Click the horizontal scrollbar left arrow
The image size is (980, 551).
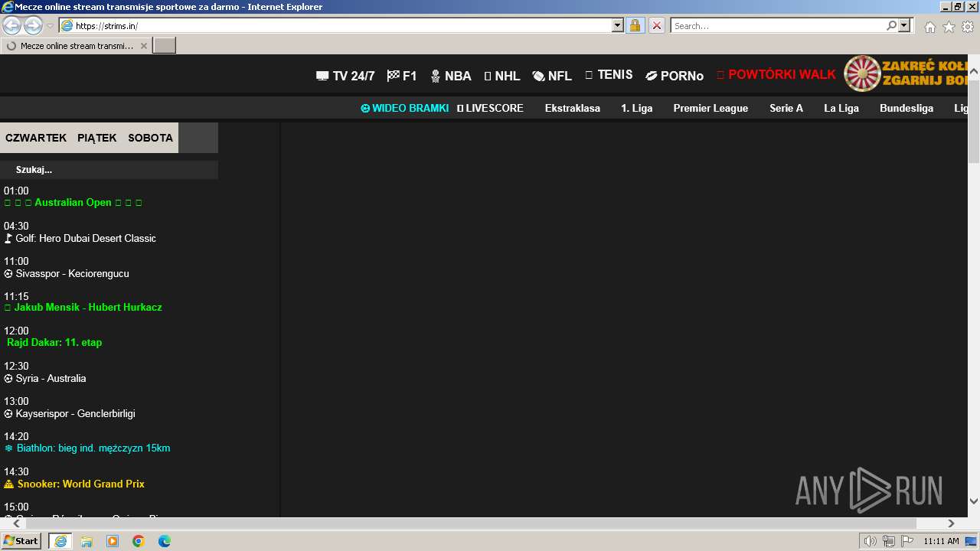pyautogui.click(x=17, y=523)
